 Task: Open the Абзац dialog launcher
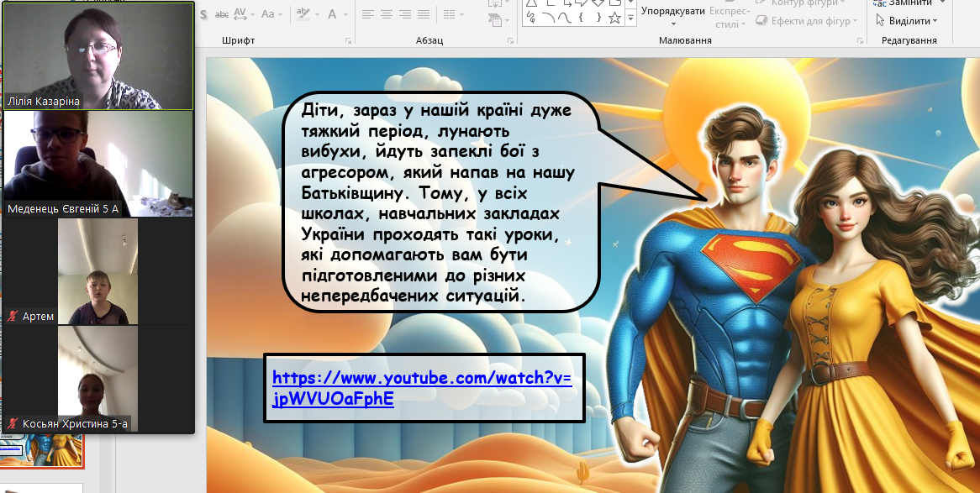(511, 40)
